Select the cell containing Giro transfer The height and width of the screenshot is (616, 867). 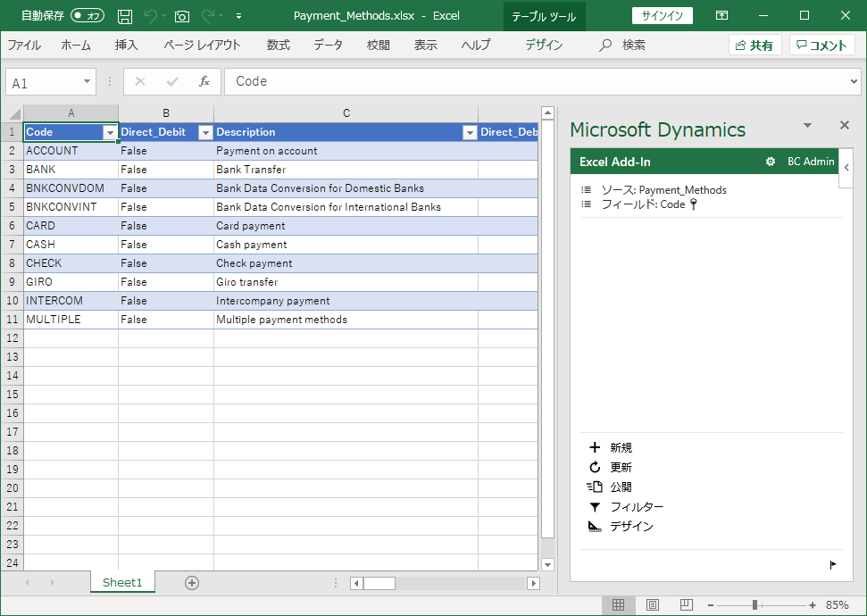pos(346,282)
